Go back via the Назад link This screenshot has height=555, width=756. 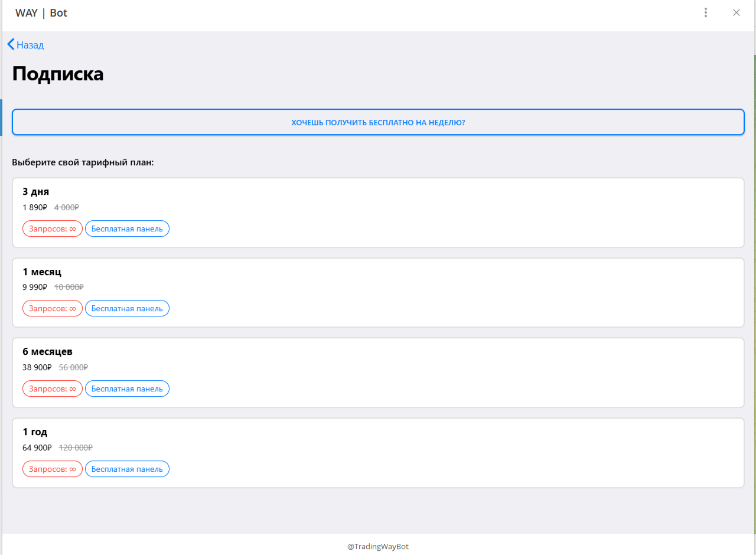[30, 45]
